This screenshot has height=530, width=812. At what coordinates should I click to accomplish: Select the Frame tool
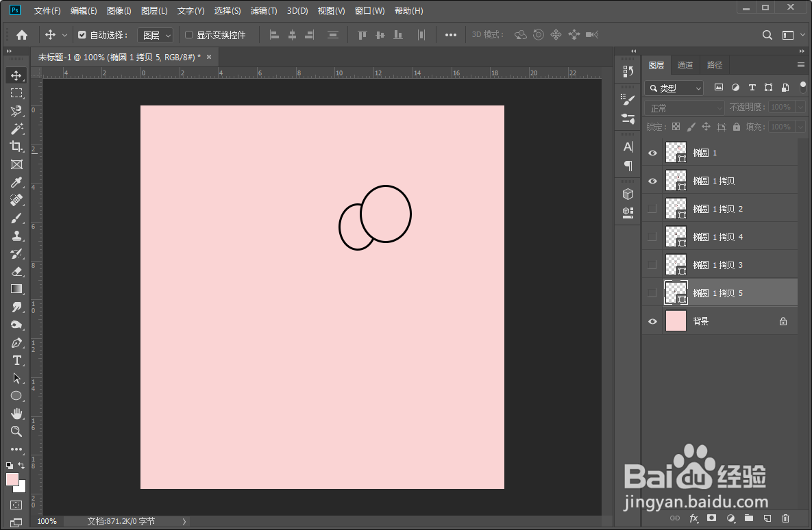tap(16, 164)
